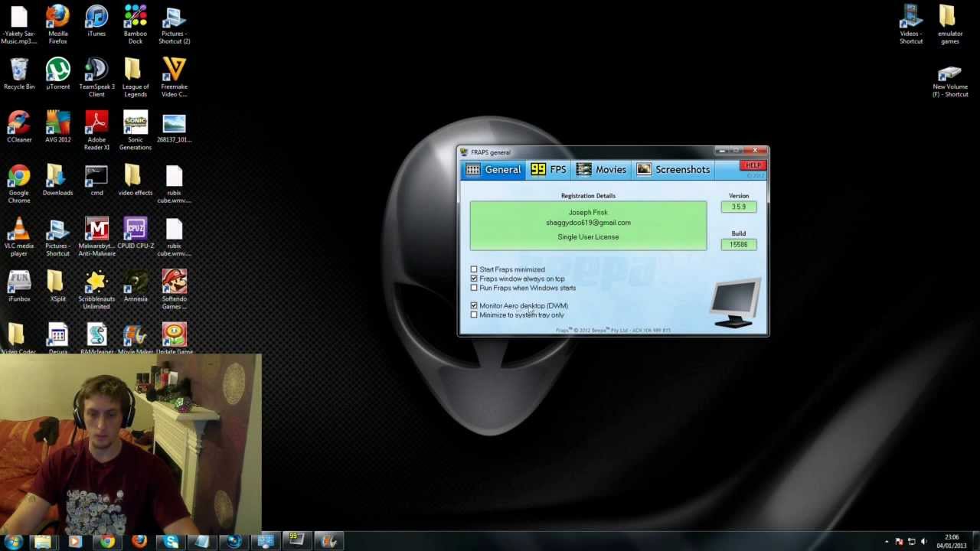Uncheck Fraps window always on top
The image size is (980, 551).
474,279
